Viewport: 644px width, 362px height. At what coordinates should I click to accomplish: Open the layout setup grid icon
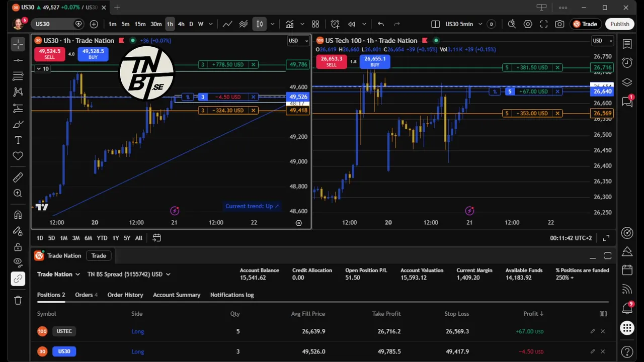436,24
